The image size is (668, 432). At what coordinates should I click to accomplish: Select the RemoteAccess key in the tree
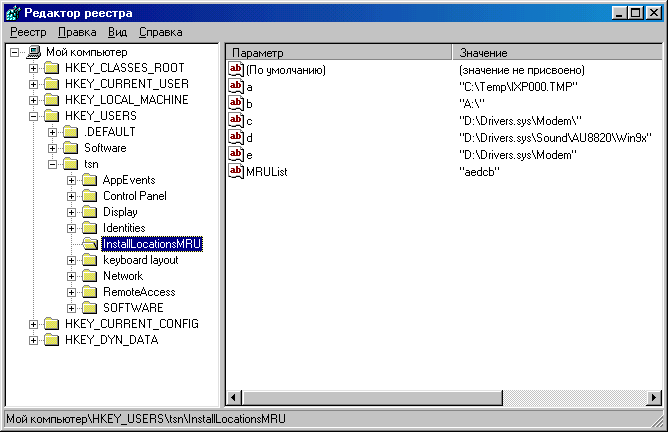(x=138, y=292)
